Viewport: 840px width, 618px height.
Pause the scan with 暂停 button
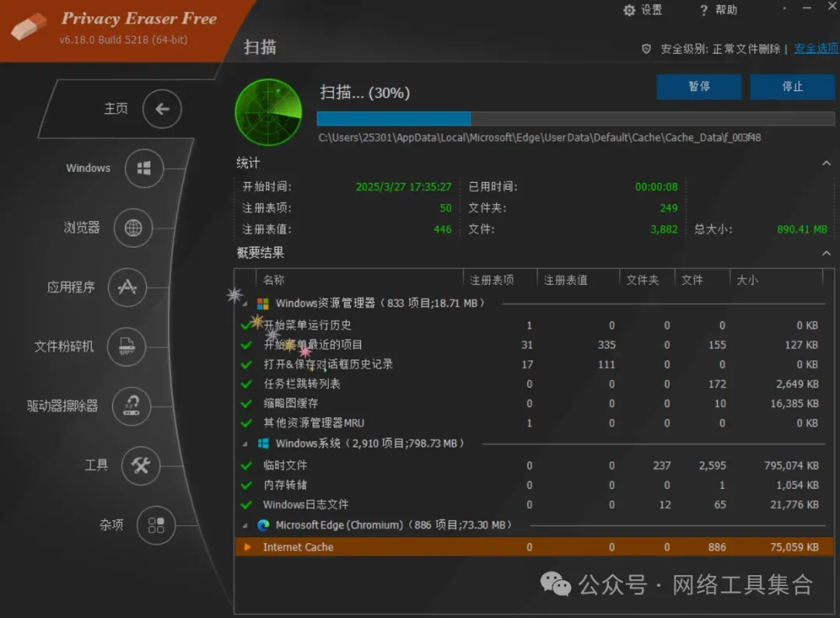click(x=699, y=87)
